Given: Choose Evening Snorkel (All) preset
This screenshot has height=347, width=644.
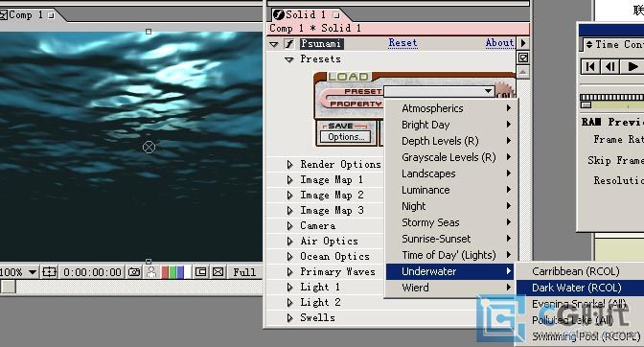Looking at the screenshot, I should [580, 304].
